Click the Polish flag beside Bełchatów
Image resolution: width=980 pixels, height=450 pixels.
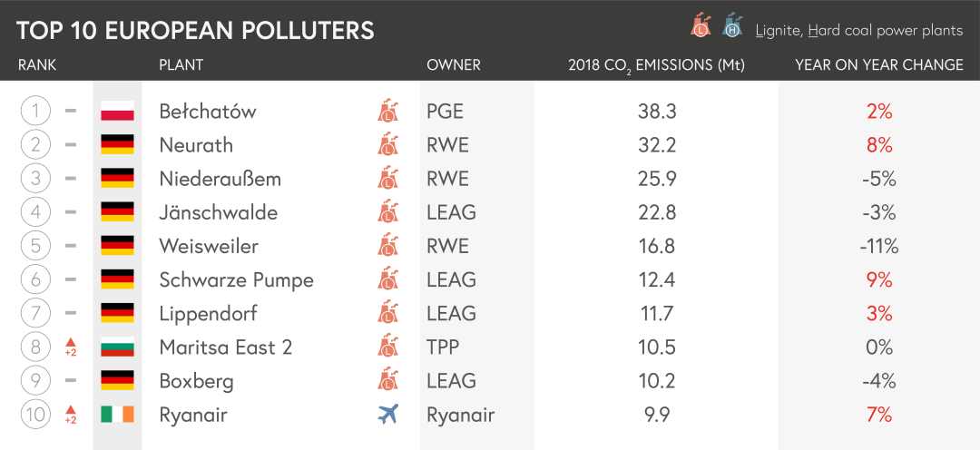click(117, 112)
